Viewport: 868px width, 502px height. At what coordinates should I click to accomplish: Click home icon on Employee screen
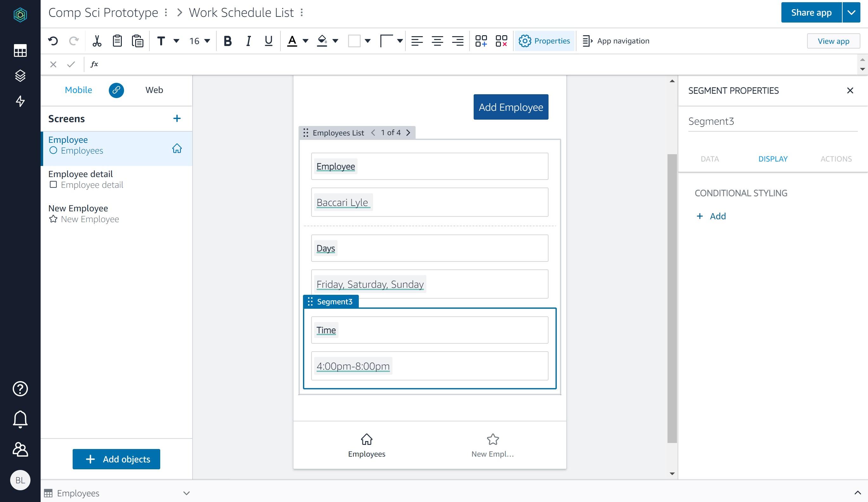click(x=177, y=149)
